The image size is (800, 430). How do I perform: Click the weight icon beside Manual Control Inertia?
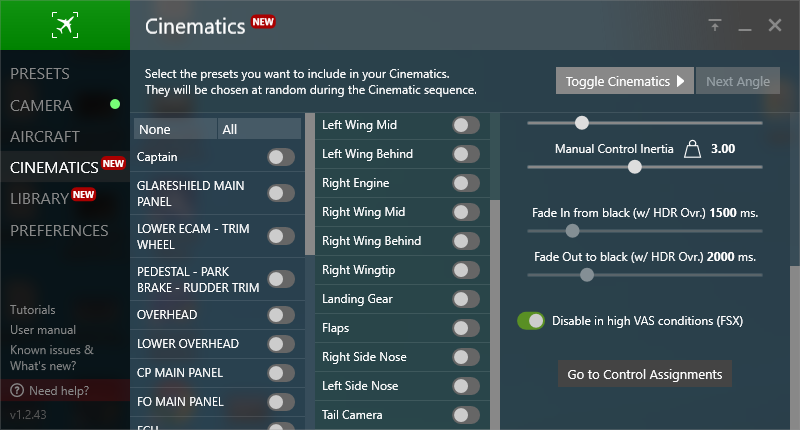692,149
